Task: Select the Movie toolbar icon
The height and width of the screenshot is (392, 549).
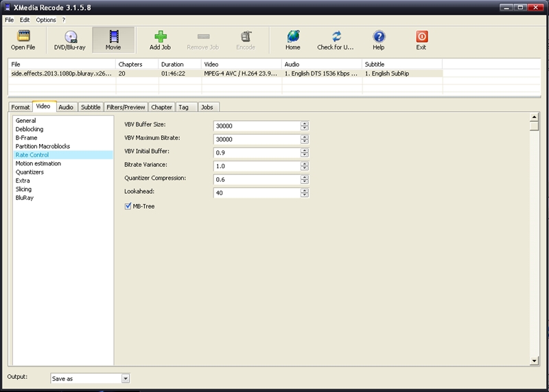Action: point(113,36)
